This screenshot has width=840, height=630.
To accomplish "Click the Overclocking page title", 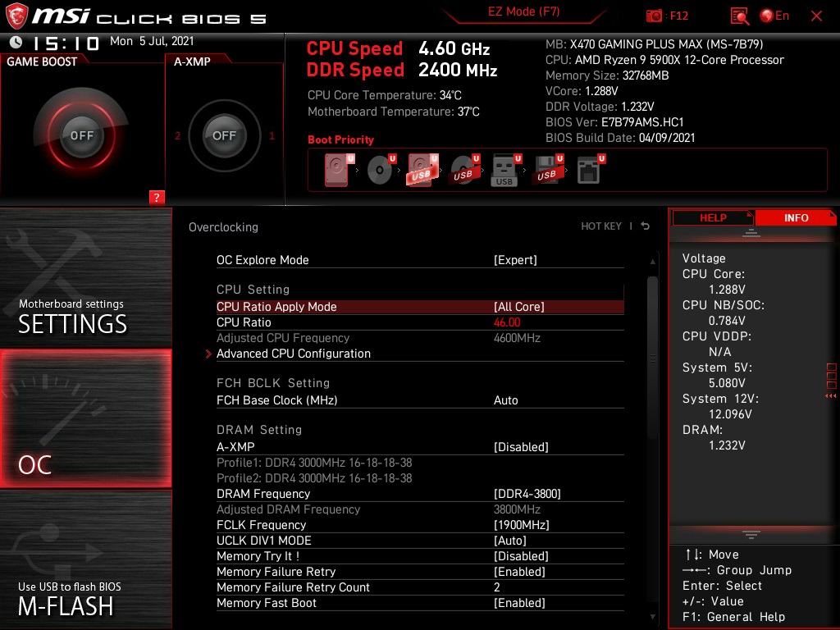I will pos(223,227).
